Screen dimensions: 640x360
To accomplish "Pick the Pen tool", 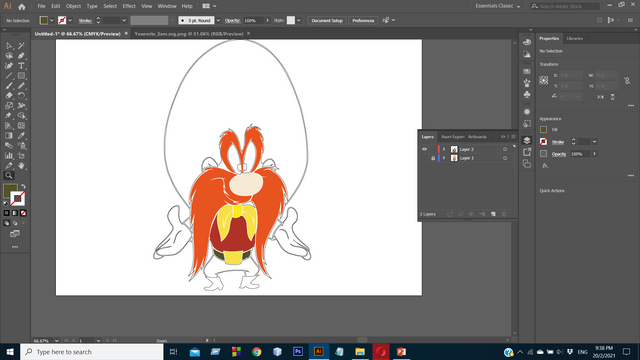I will pos(21,56).
